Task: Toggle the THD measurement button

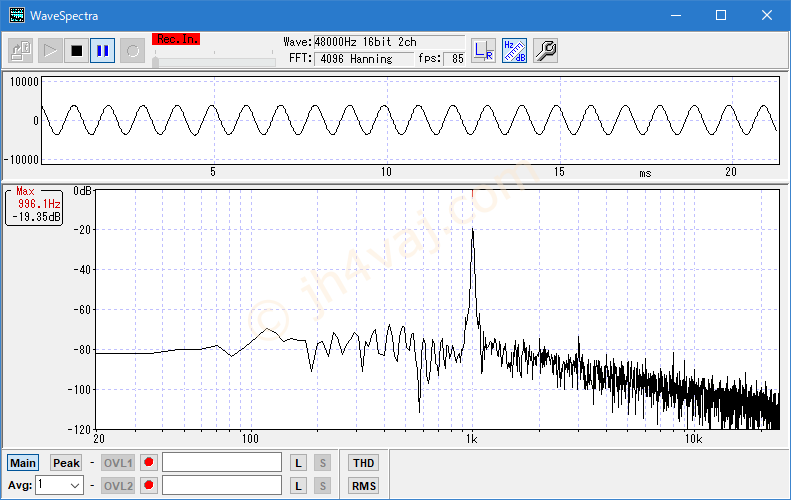Action: pos(364,463)
